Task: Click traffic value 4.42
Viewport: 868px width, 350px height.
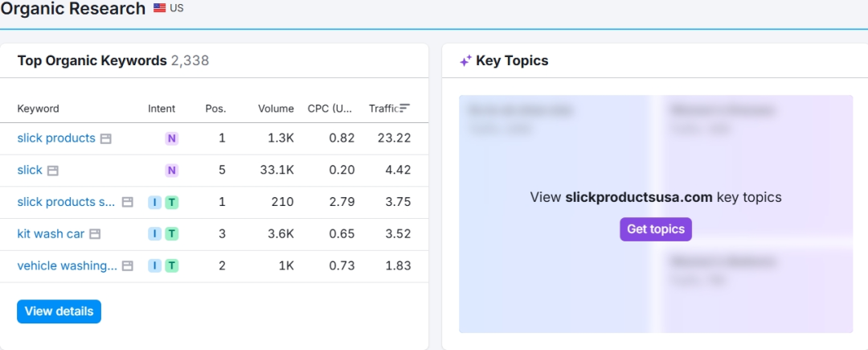Action: [398, 170]
